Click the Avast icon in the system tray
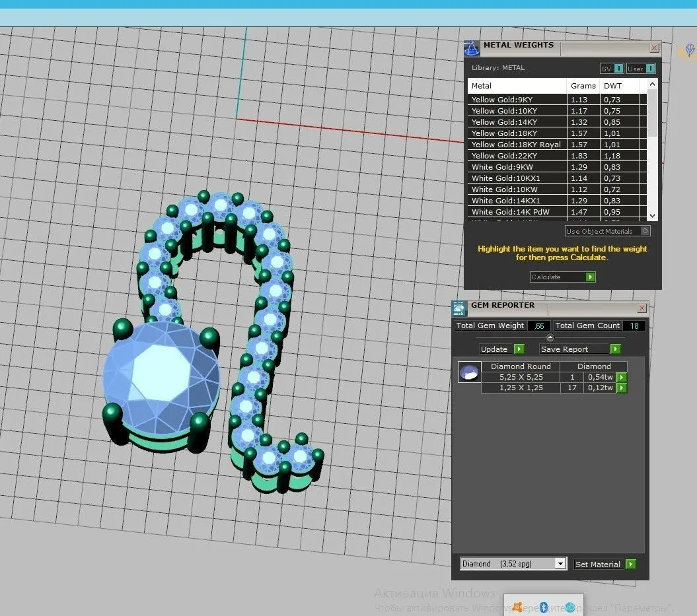697x616 pixels. [x=517, y=607]
